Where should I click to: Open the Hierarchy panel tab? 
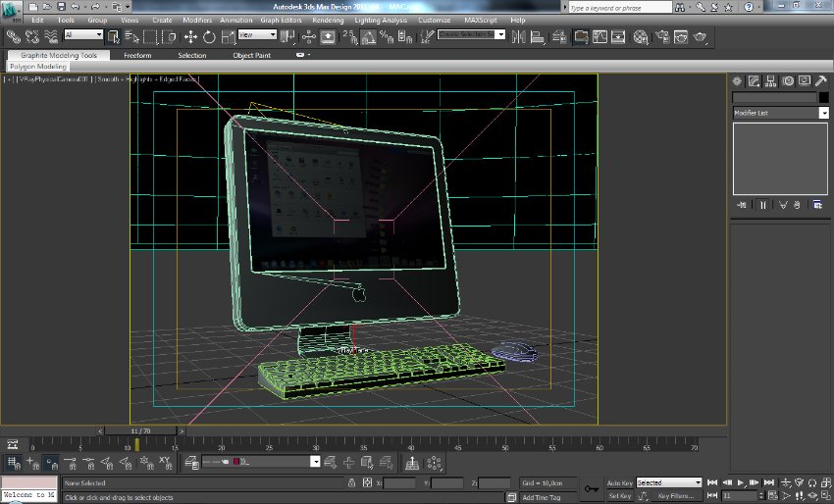(x=770, y=80)
